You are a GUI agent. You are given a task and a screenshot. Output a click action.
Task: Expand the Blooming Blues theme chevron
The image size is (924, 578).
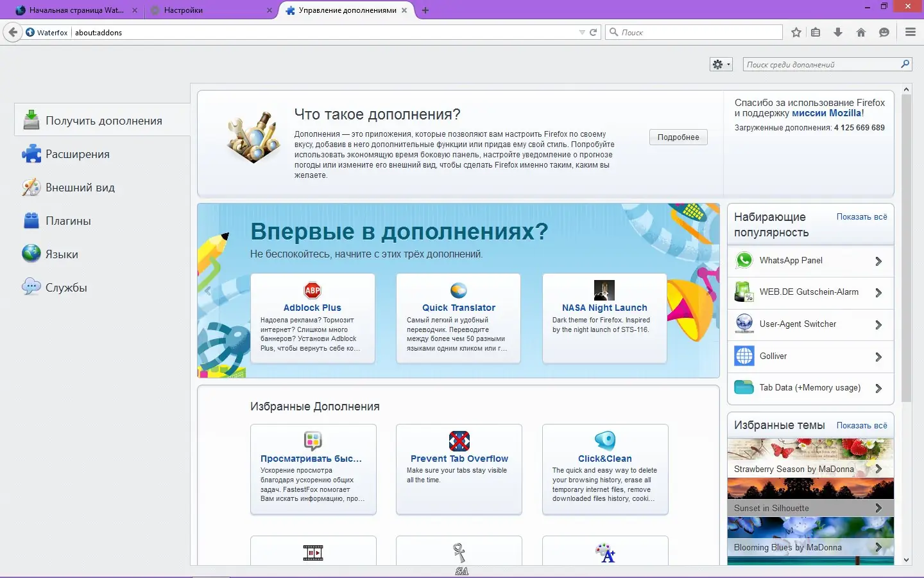click(x=878, y=548)
